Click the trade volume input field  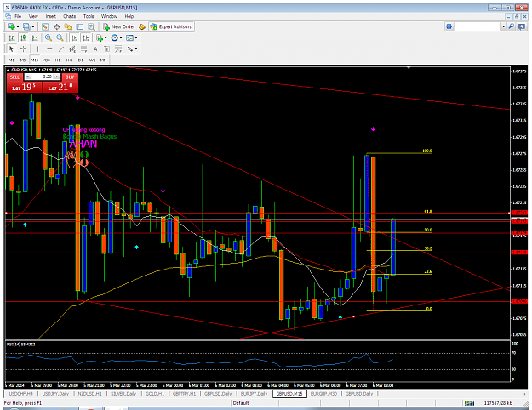[x=43, y=77]
